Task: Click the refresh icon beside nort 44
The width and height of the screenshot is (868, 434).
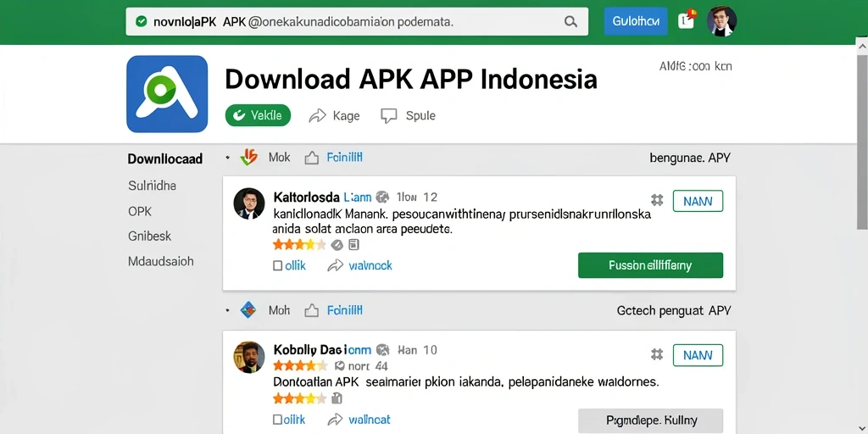Action: (x=340, y=365)
